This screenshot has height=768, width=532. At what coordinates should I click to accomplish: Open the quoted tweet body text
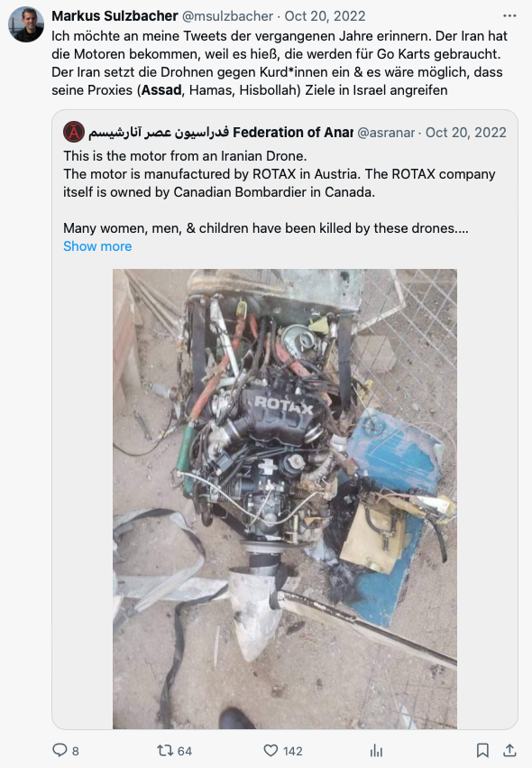coord(279,192)
